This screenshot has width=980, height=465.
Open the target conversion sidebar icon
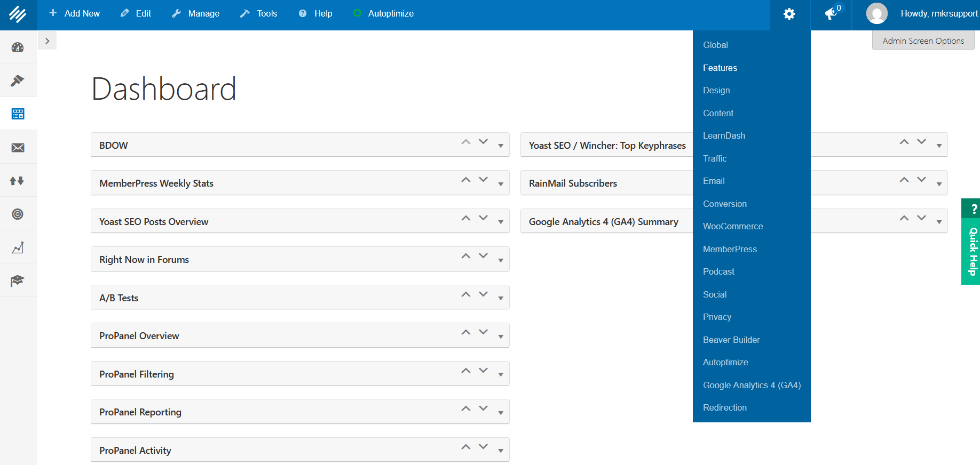[x=18, y=214]
